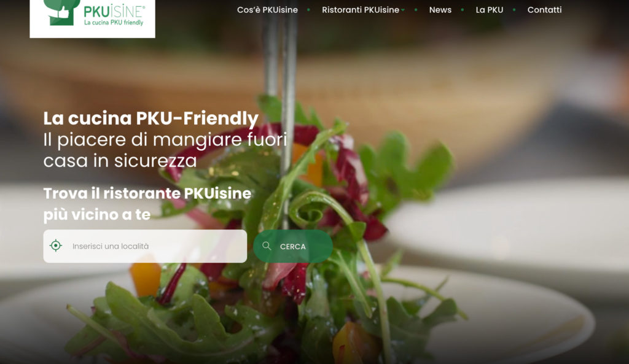Open the Cos'è PKUisine menu item
The height and width of the screenshot is (364, 629).
267,10
